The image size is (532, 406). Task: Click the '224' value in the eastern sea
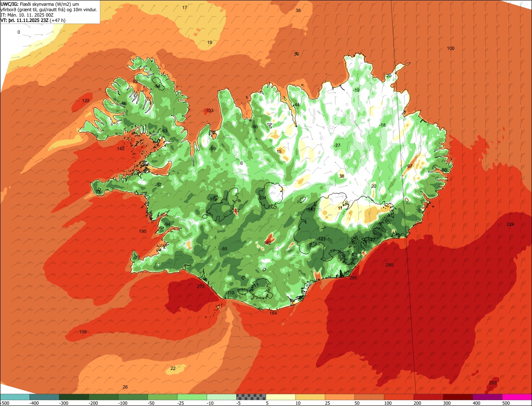tap(510, 224)
